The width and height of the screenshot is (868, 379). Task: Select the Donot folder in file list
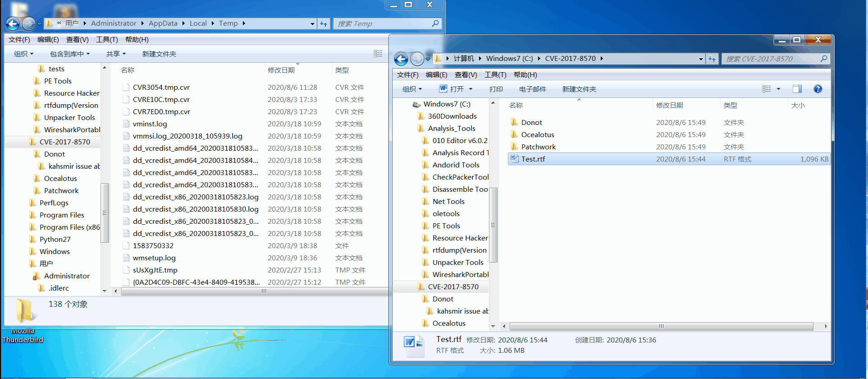click(x=532, y=122)
